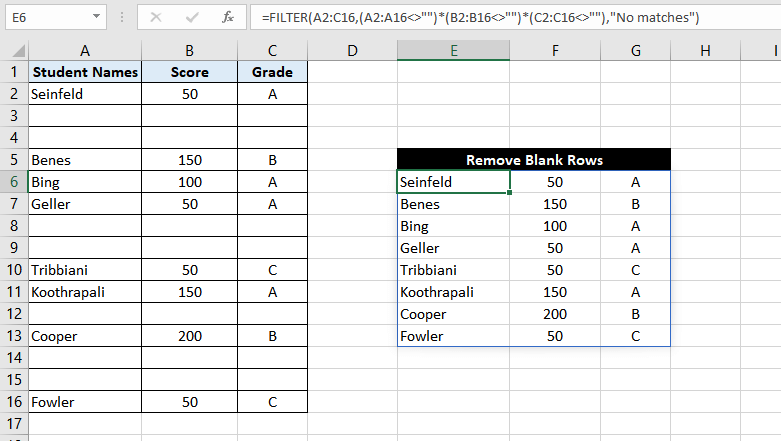Select cell C10 with grade C

point(272,270)
